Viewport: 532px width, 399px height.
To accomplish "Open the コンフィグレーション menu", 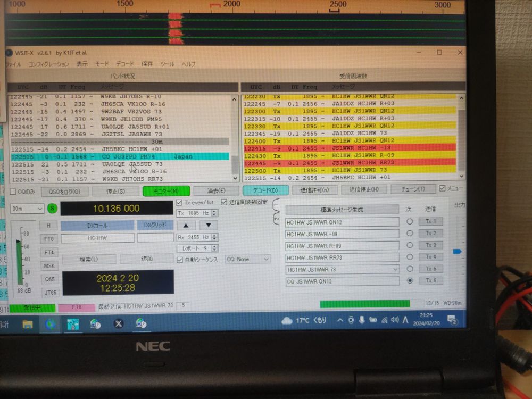I will [x=48, y=64].
